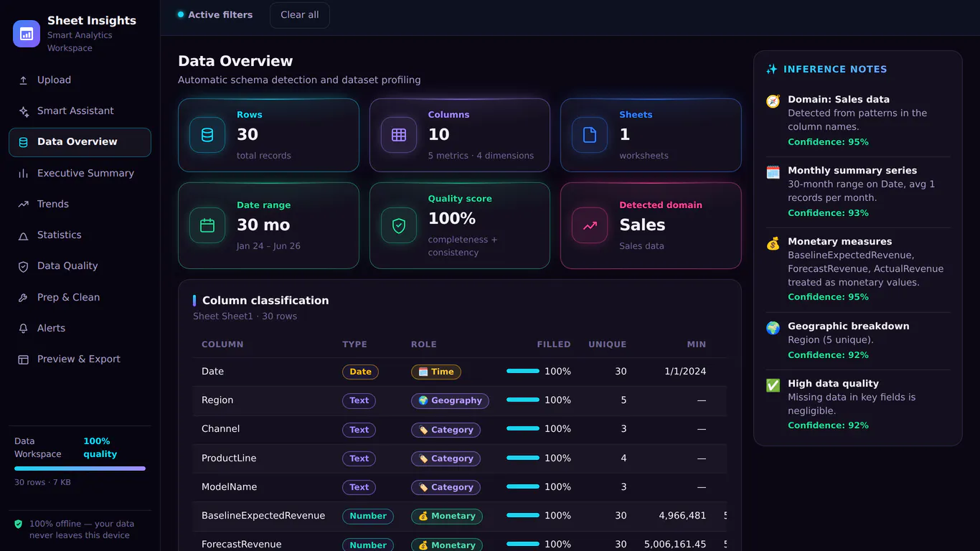This screenshot has width=980, height=551.
Task: Click the filled progress bar in ModelName row
Action: click(x=523, y=487)
